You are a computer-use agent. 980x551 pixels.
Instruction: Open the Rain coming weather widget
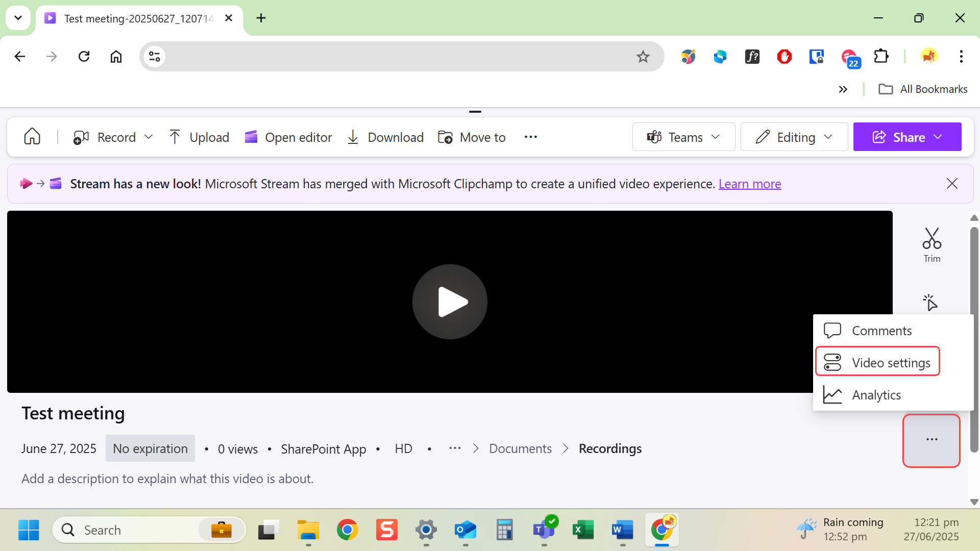[840, 530]
